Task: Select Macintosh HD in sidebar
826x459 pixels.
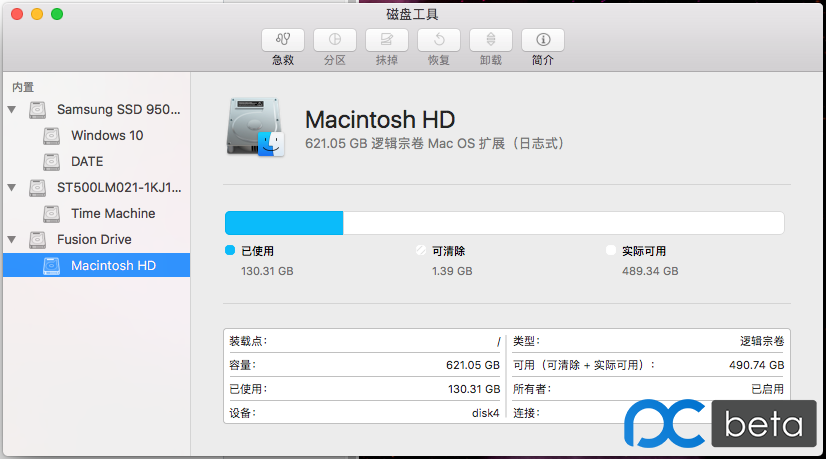Action: tap(96, 265)
